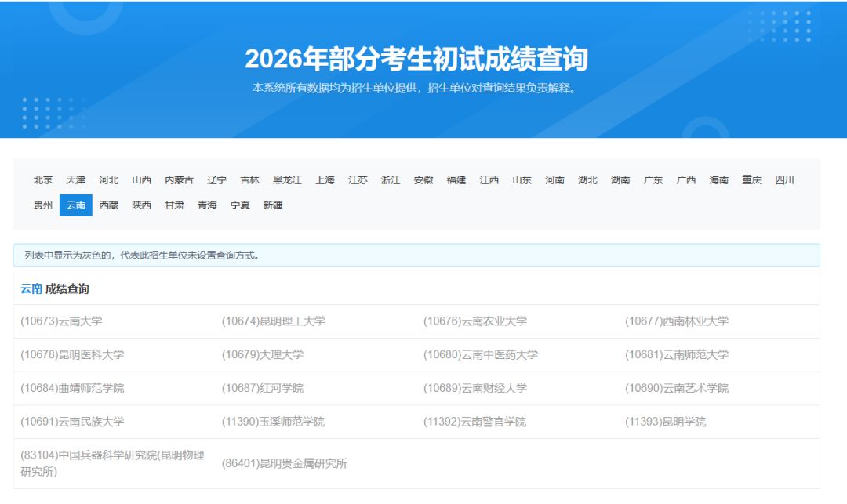Switch to the 新疆 province tab
847x504 pixels.
(273, 205)
